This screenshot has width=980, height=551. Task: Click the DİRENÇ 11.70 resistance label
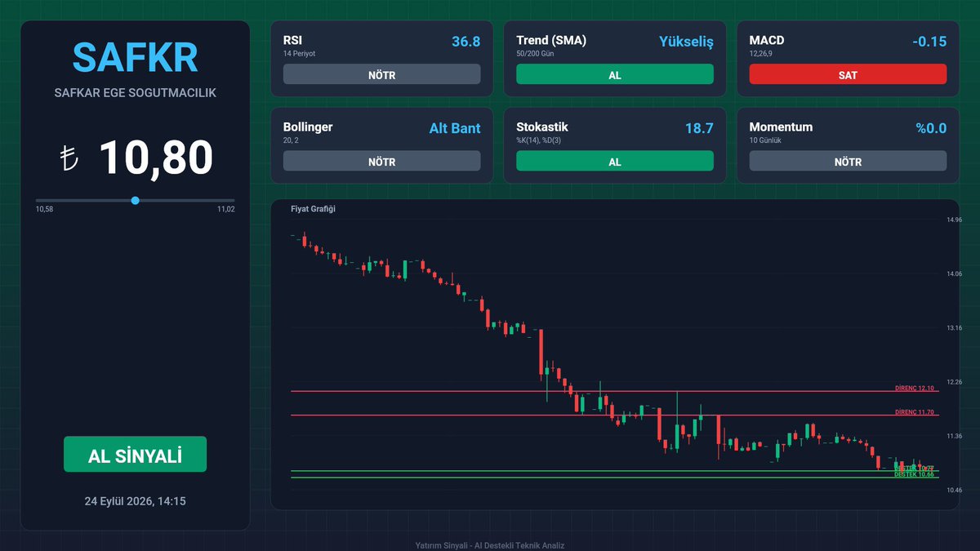click(915, 412)
